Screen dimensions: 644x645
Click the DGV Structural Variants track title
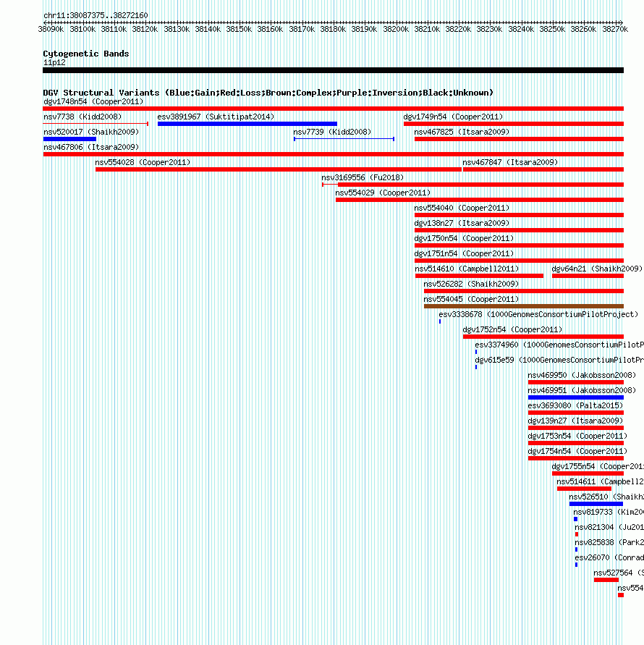coord(268,93)
